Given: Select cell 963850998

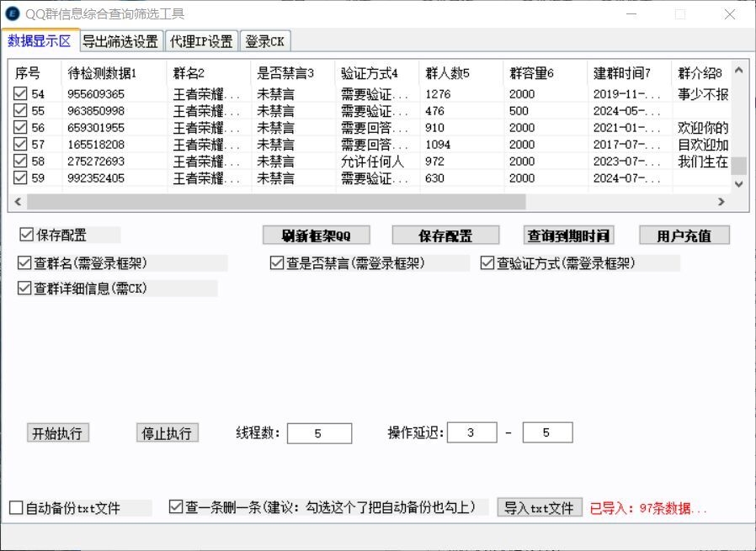Looking at the screenshot, I should click(96, 110).
